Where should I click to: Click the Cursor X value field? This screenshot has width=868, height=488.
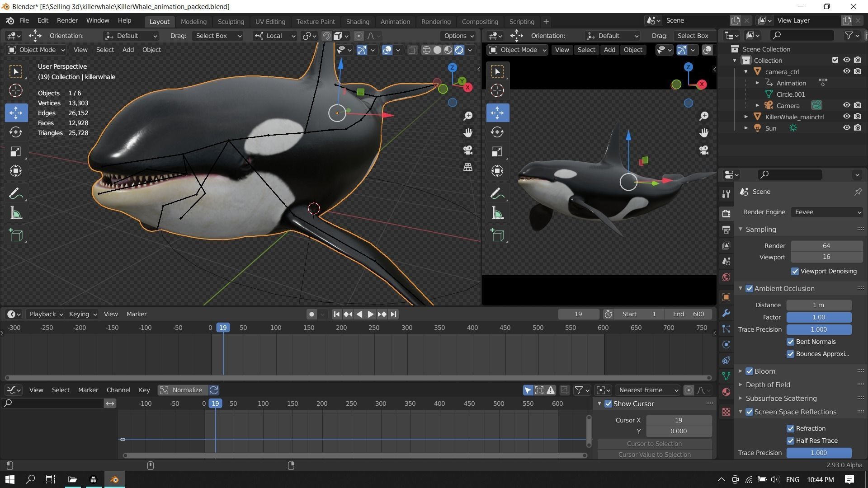[679, 421]
